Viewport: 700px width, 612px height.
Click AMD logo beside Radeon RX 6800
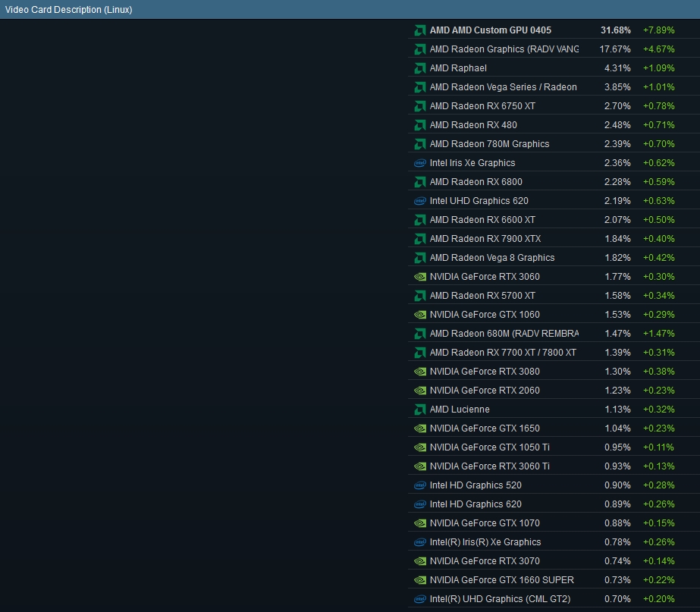point(419,182)
